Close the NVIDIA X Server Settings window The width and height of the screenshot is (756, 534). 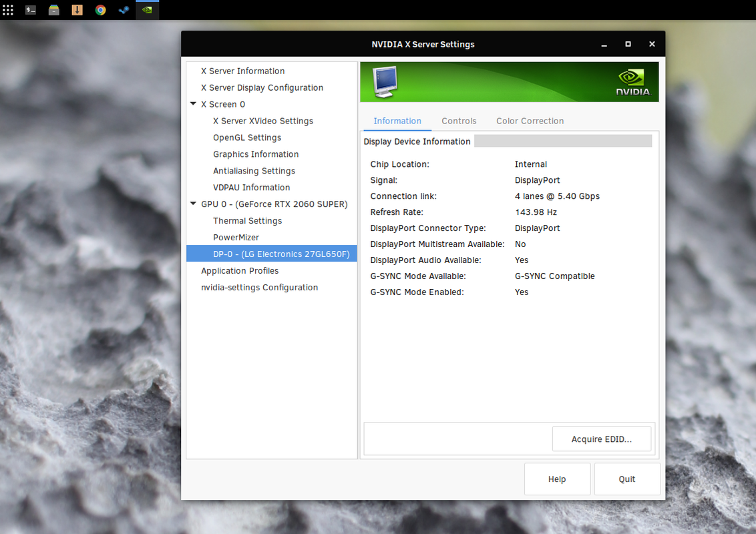tap(652, 44)
